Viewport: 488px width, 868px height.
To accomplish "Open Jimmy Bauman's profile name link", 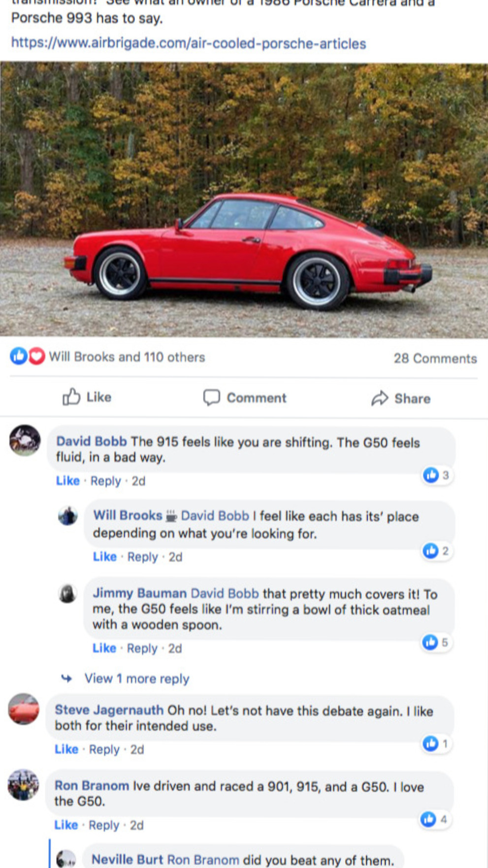I will (140, 593).
